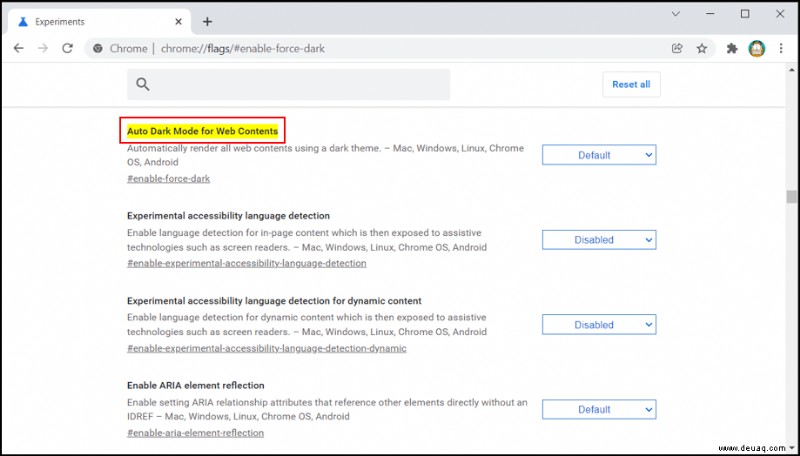Bookmark this page with the star icon
Image resolution: width=800 pixels, height=456 pixels.
(x=702, y=48)
